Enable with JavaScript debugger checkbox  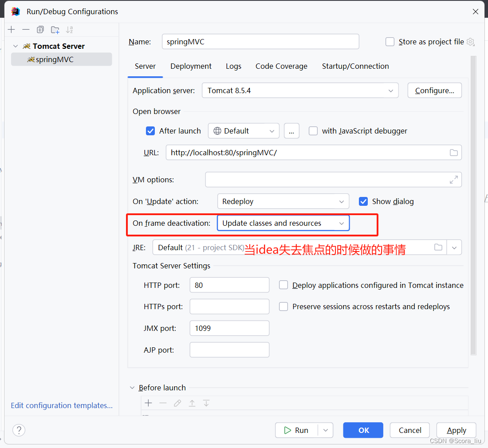click(313, 131)
